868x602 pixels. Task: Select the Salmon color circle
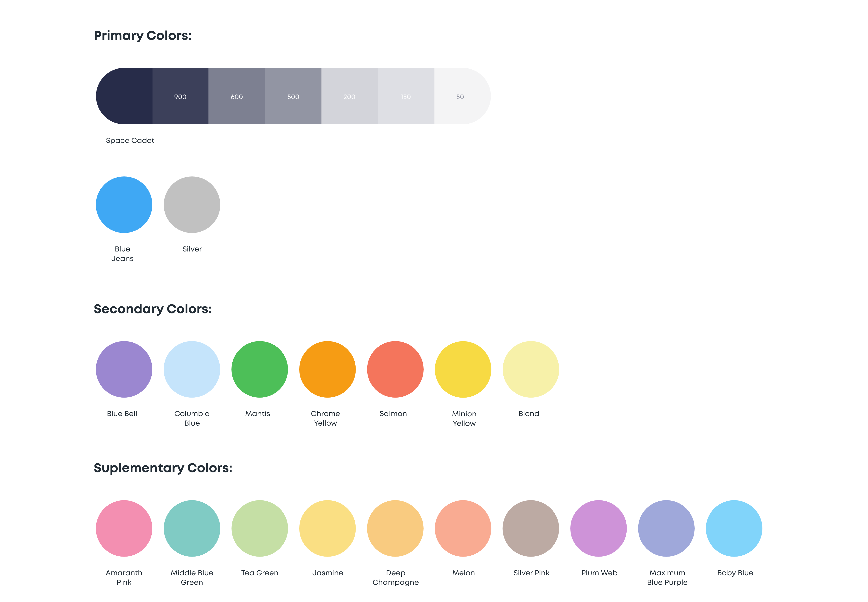395,369
